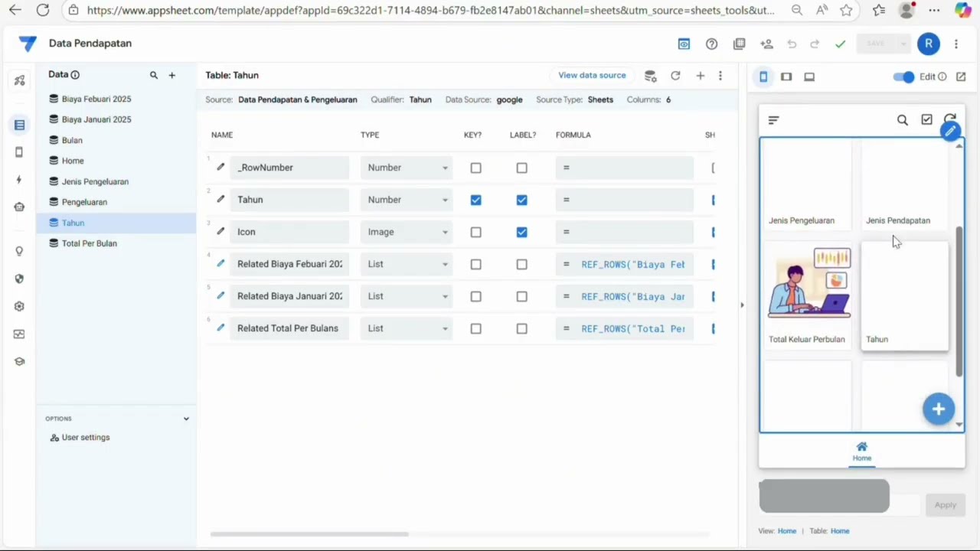Image resolution: width=980 pixels, height=551 pixels.
Task: Open the preview app hamburger menu
Action: tap(773, 120)
